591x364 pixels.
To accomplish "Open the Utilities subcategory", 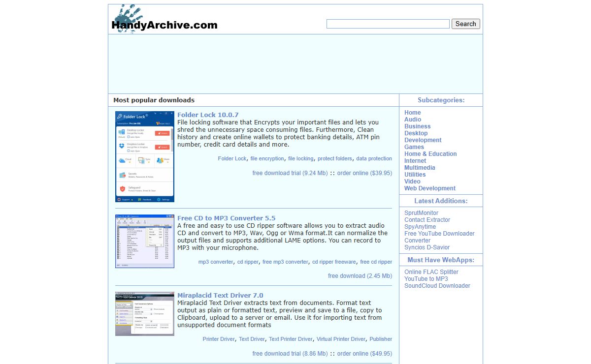I will (x=415, y=175).
